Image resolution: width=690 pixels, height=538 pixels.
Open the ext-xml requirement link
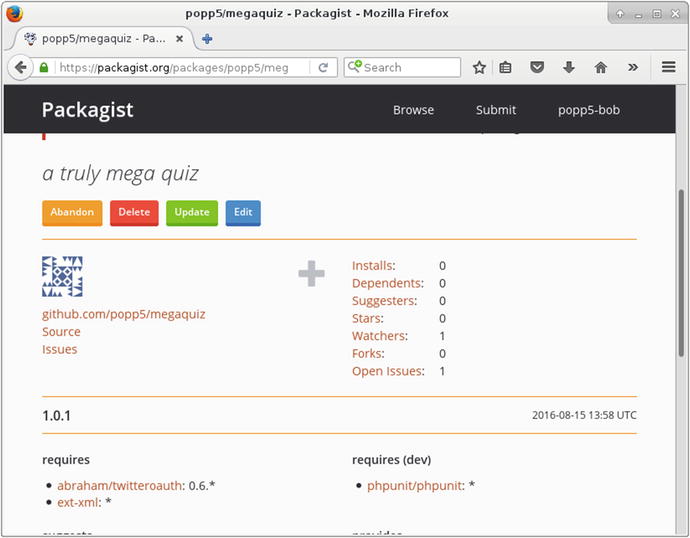[77, 502]
